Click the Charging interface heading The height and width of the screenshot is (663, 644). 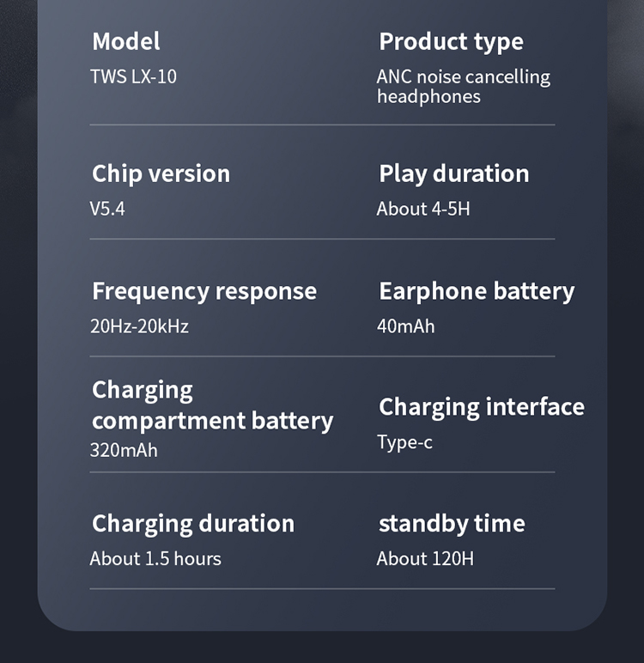click(482, 407)
